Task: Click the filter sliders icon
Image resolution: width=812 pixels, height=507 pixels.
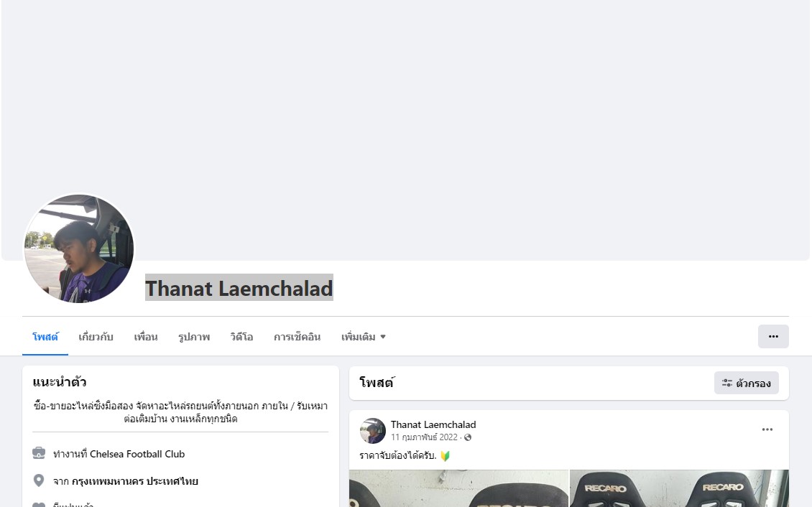Action: tap(727, 383)
